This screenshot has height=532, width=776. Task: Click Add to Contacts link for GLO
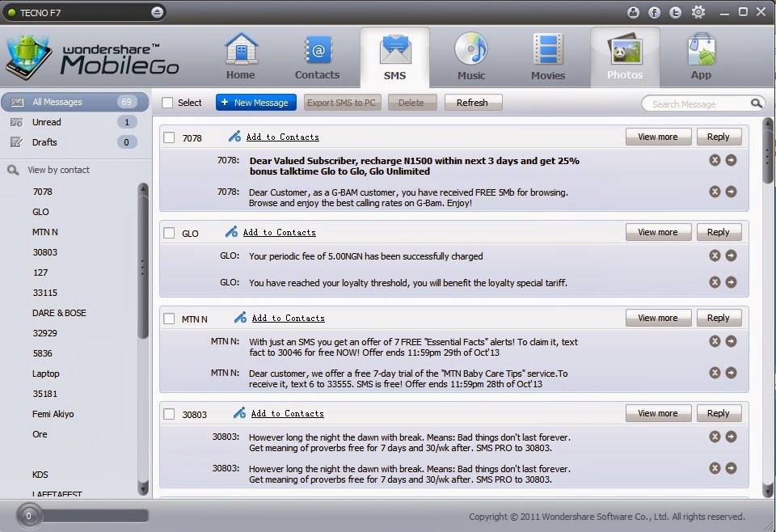point(279,233)
